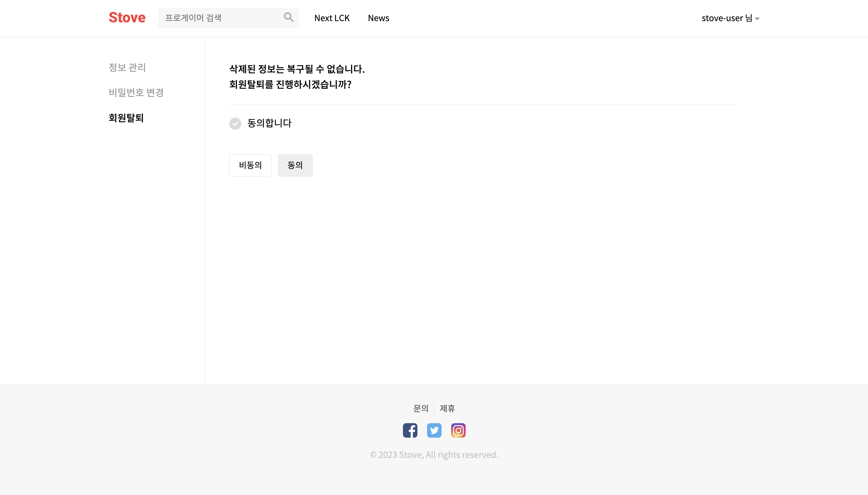Select 회원탈퇴 in sidebar
The image size is (868, 495).
(x=126, y=118)
